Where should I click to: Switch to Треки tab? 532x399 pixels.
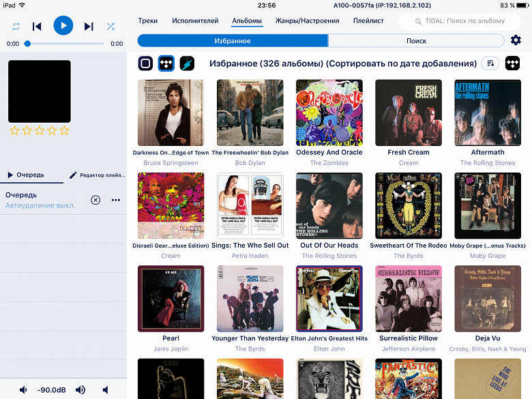[147, 20]
